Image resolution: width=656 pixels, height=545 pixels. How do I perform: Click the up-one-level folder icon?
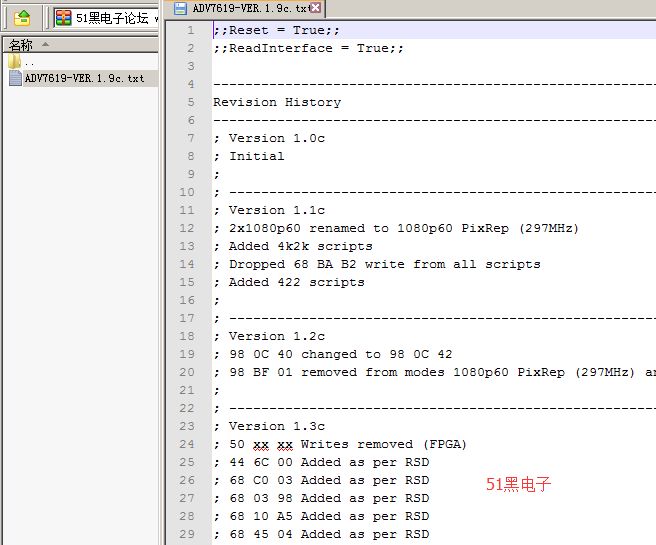[x=22, y=18]
